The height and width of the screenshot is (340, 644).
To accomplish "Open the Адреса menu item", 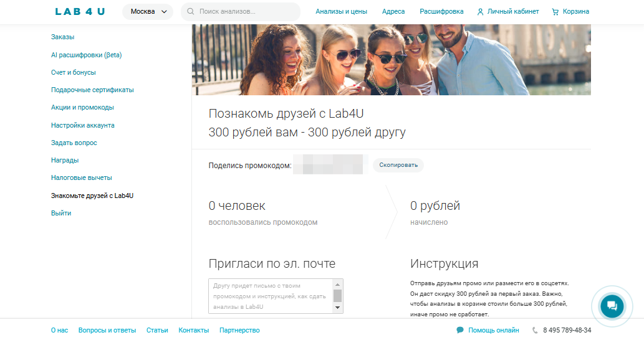I will (393, 11).
